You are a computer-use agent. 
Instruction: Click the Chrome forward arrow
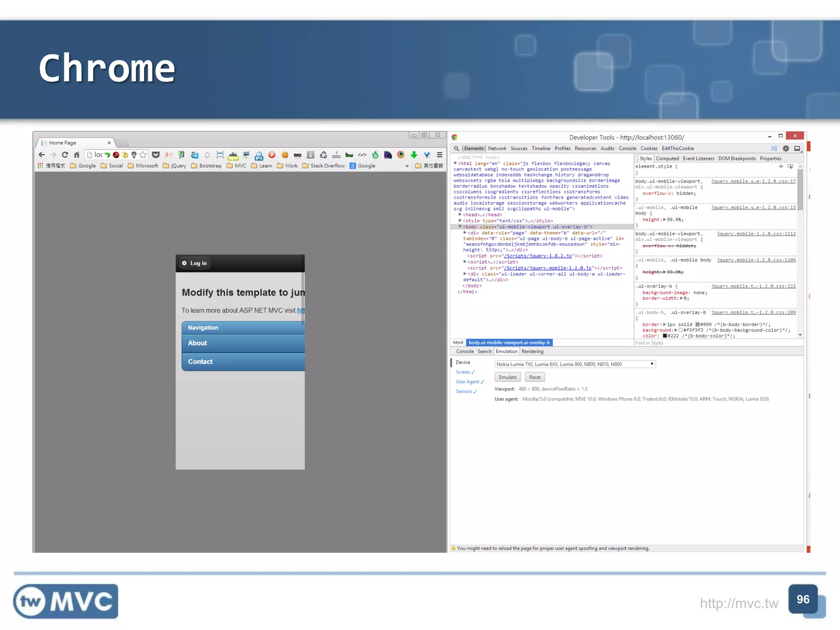coord(53,155)
